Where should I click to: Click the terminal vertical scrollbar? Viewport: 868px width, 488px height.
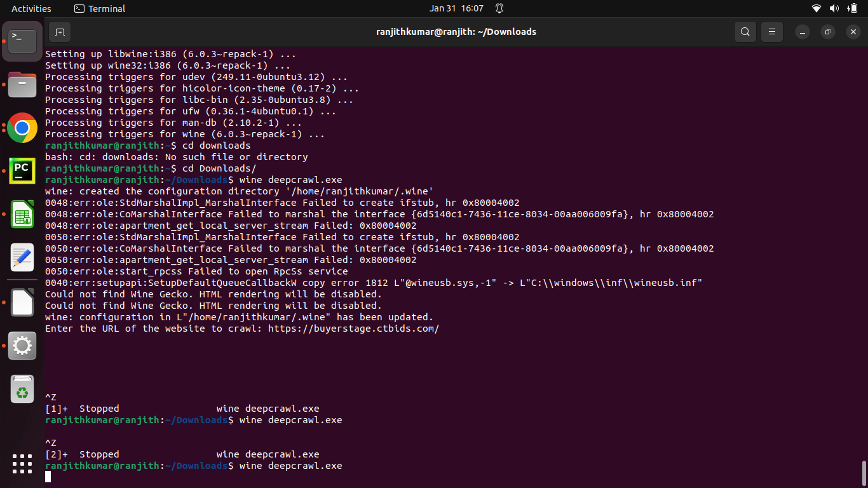pos(864,472)
